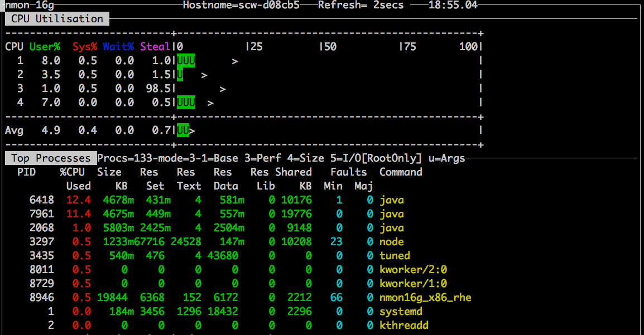Click the peak marker arrow on CPU 1 row
Viewport: 644px width, 335px height.
(x=235, y=60)
